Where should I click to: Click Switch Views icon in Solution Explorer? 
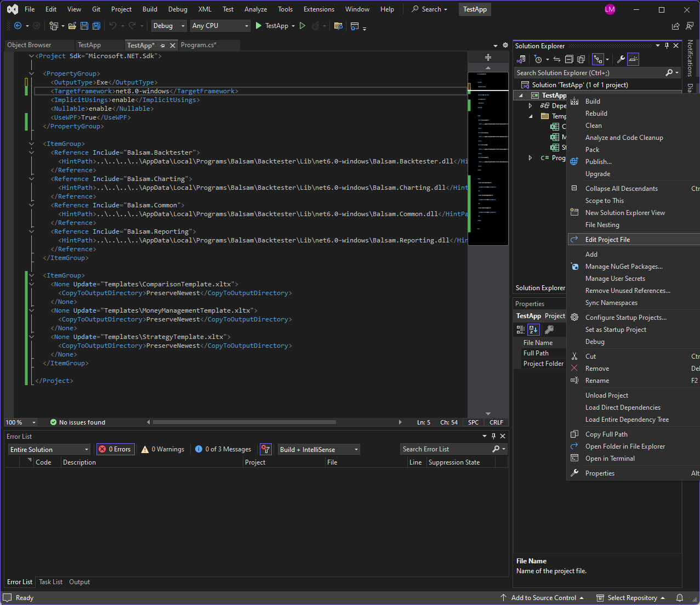click(521, 59)
